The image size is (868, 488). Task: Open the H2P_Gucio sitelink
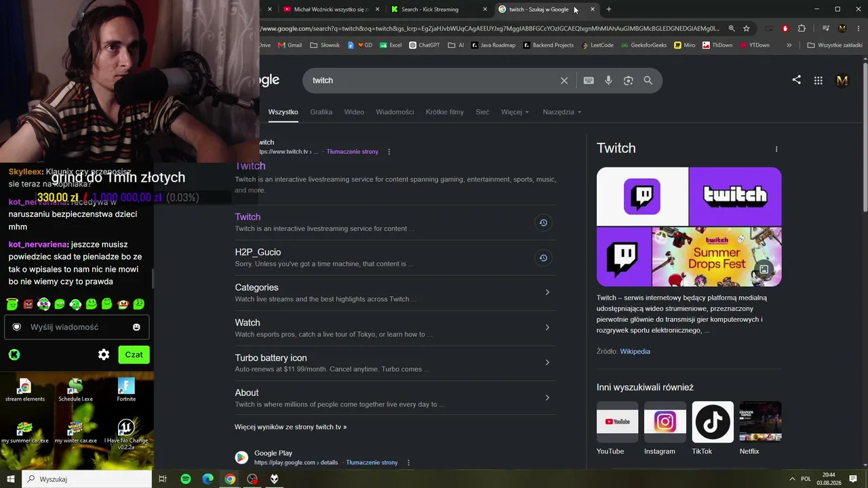pos(258,252)
